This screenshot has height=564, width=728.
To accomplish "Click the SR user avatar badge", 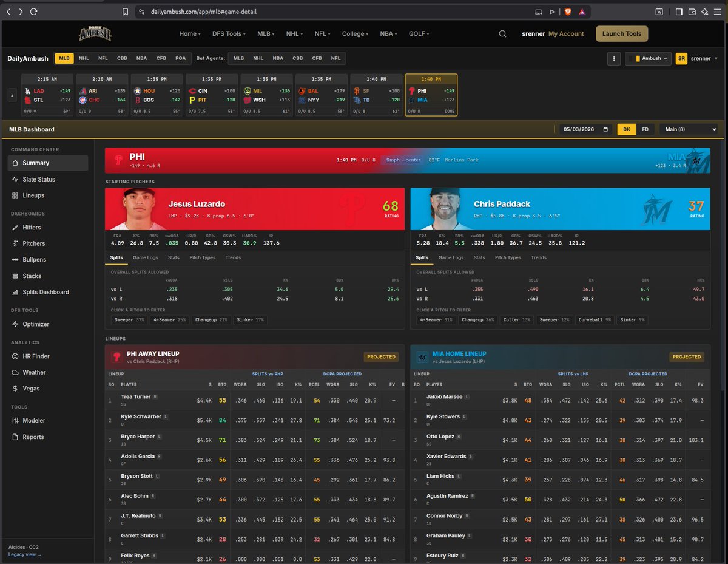I will (681, 59).
